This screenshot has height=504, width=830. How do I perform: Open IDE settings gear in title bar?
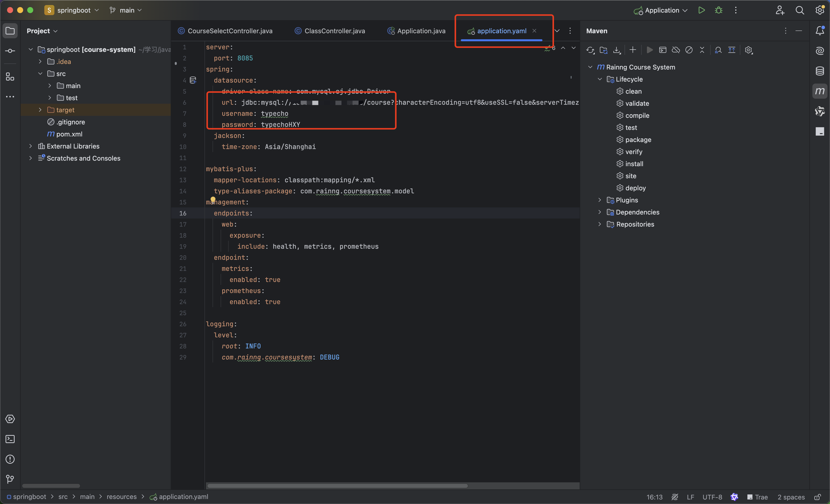tap(820, 10)
